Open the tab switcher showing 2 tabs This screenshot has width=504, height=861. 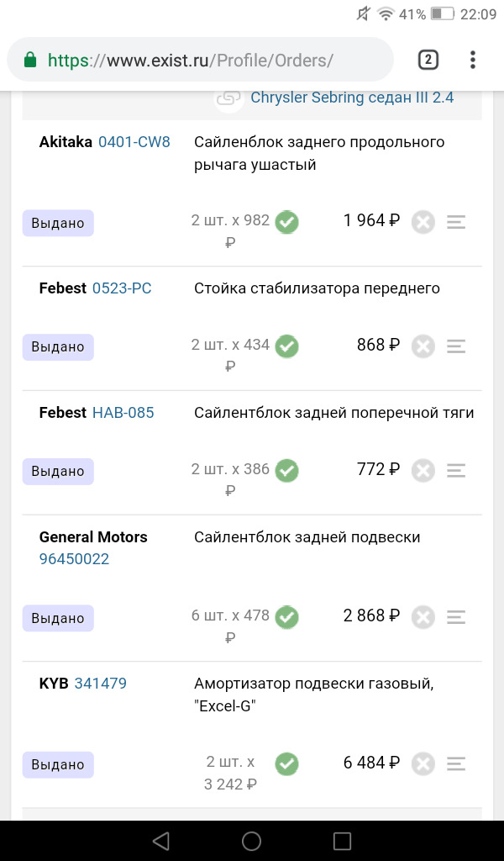pyautogui.click(x=428, y=60)
